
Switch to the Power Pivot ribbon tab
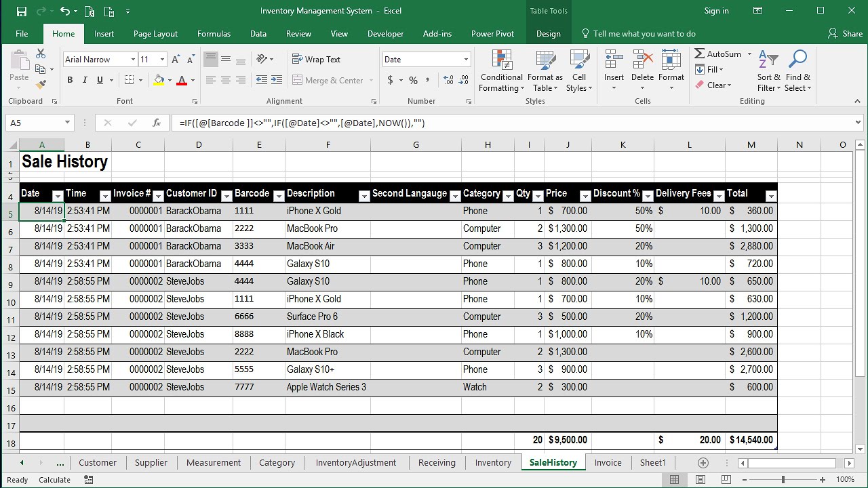click(493, 34)
